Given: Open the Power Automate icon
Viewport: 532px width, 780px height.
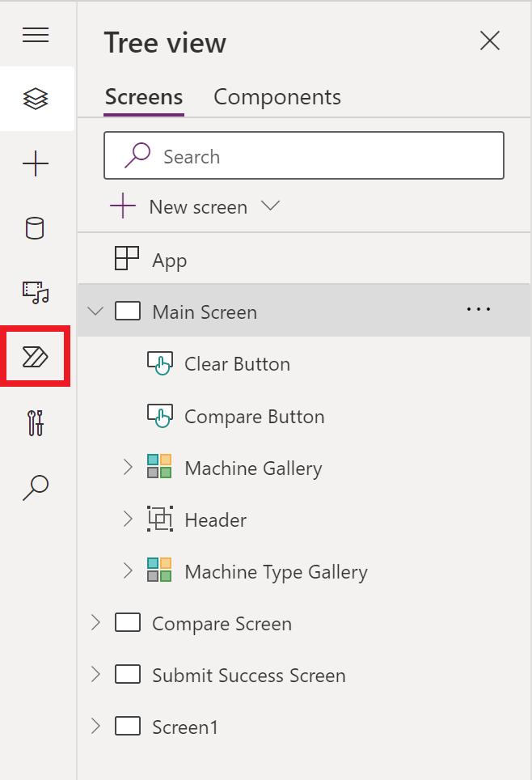Looking at the screenshot, I should click(36, 357).
